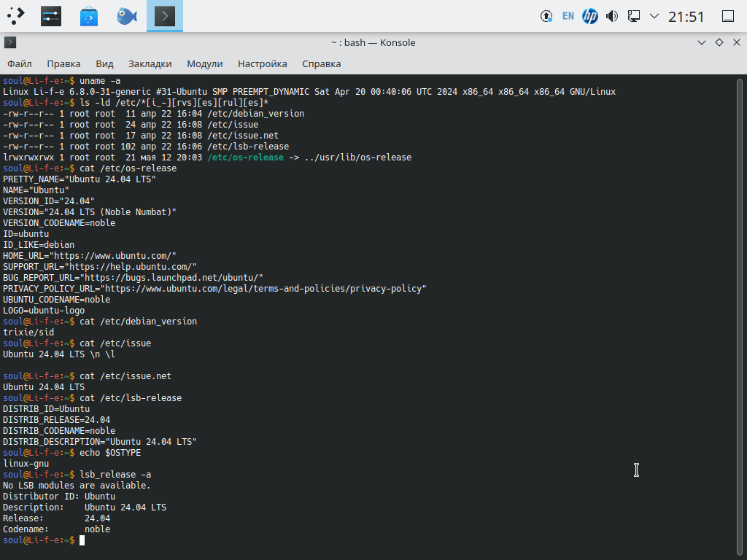This screenshot has width=747, height=560.
Task: Click 'No LSB modules are available.' line
Action: (x=77, y=486)
